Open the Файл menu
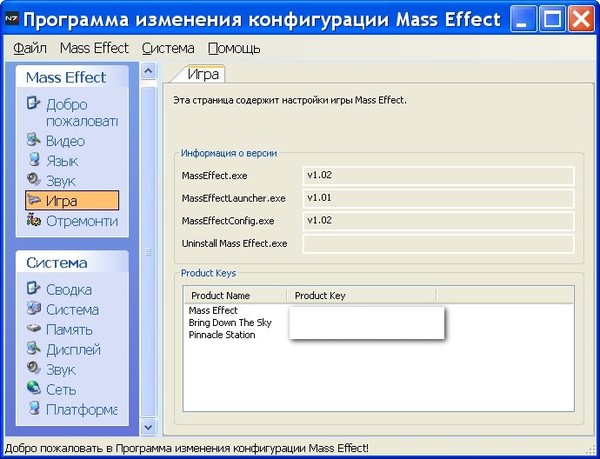 click(x=30, y=49)
